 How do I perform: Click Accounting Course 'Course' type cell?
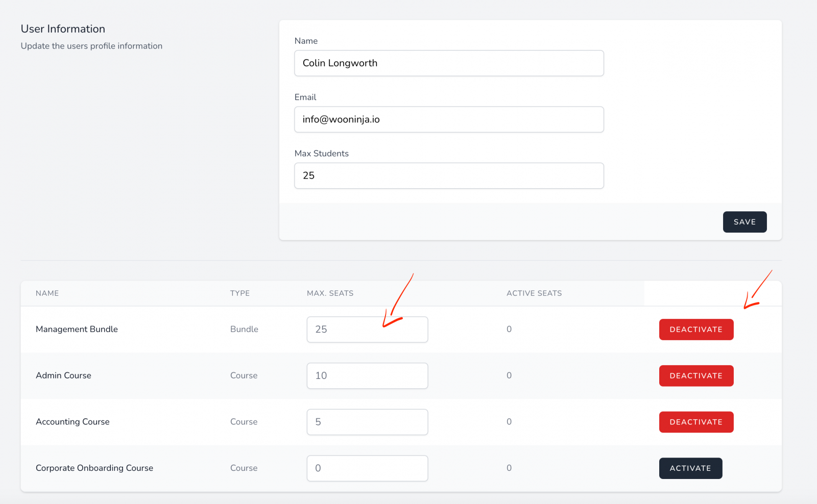point(244,422)
